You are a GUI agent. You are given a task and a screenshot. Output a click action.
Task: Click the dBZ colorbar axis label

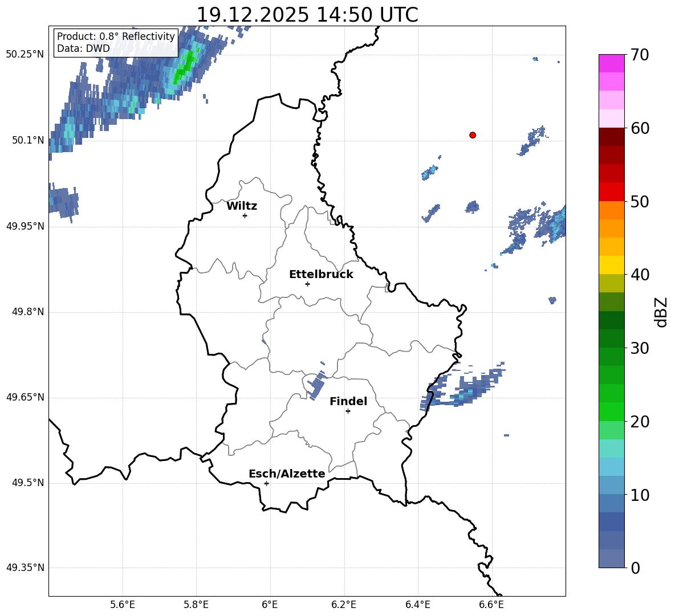click(x=661, y=312)
